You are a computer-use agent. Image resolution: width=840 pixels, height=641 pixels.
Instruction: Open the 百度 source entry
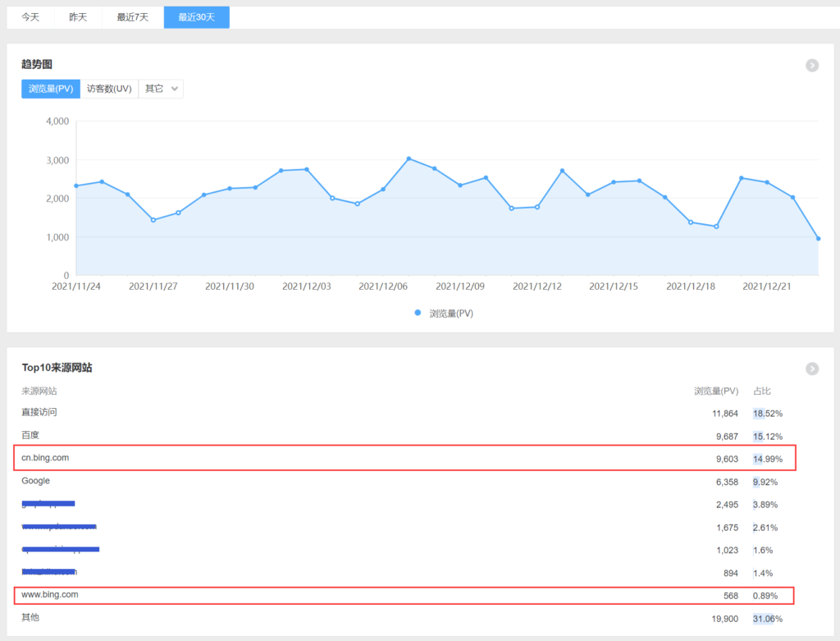[30, 435]
